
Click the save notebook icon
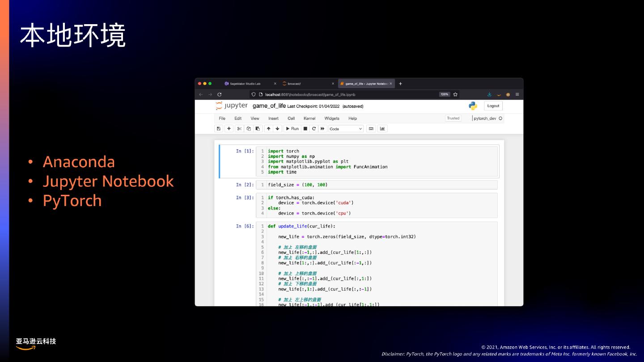[219, 129]
